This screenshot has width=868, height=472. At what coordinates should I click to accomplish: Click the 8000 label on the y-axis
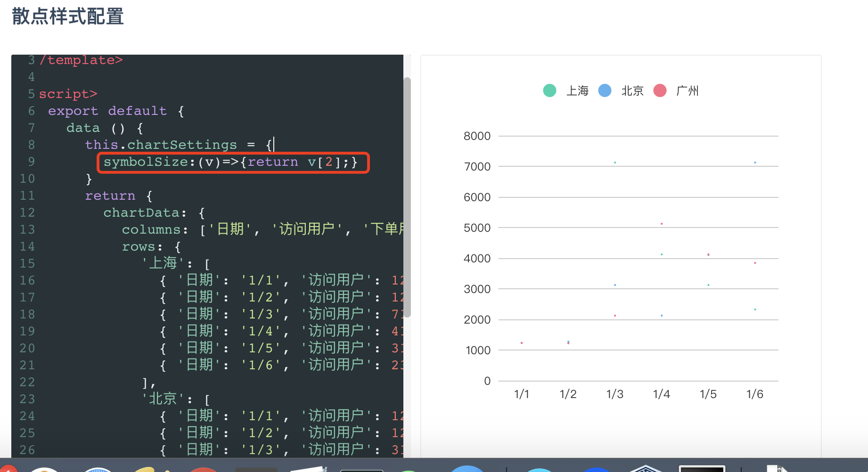[477, 136]
